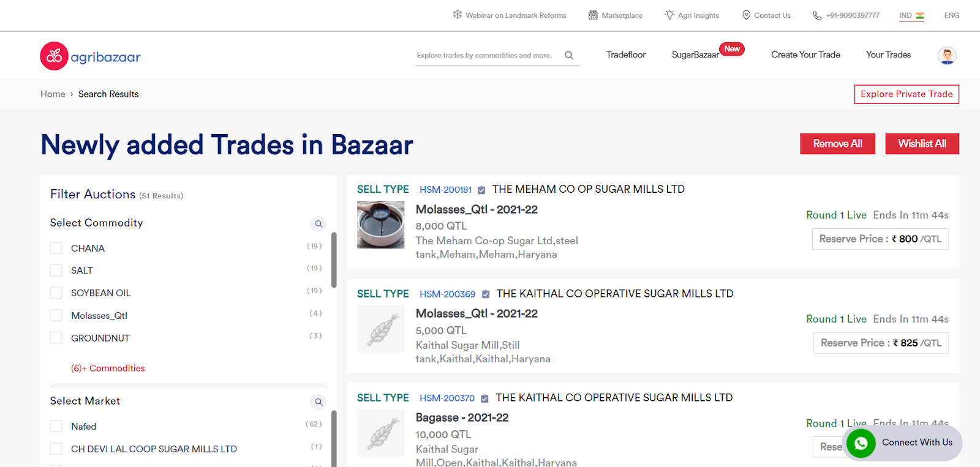Screen dimensions: 980x467
Task: Tick the CHANA commodity checkbox
Action: 56,248
